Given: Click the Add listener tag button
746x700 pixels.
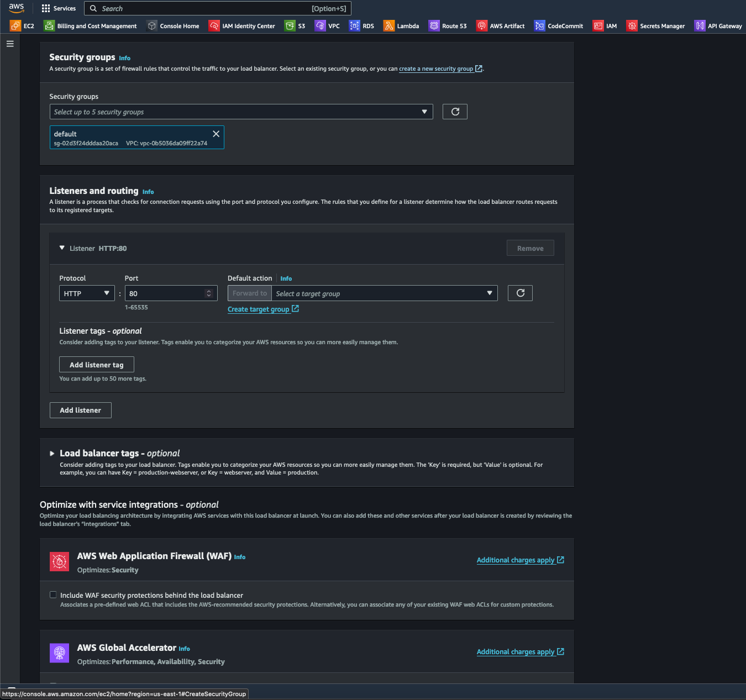Looking at the screenshot, I should pos(97,365).
